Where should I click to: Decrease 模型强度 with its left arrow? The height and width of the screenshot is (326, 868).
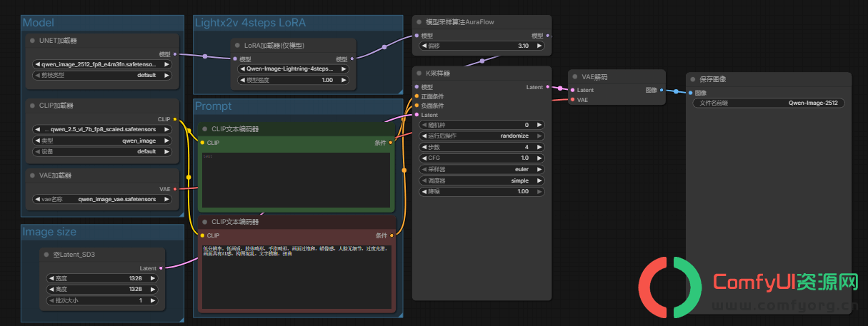tap(243, 80)
